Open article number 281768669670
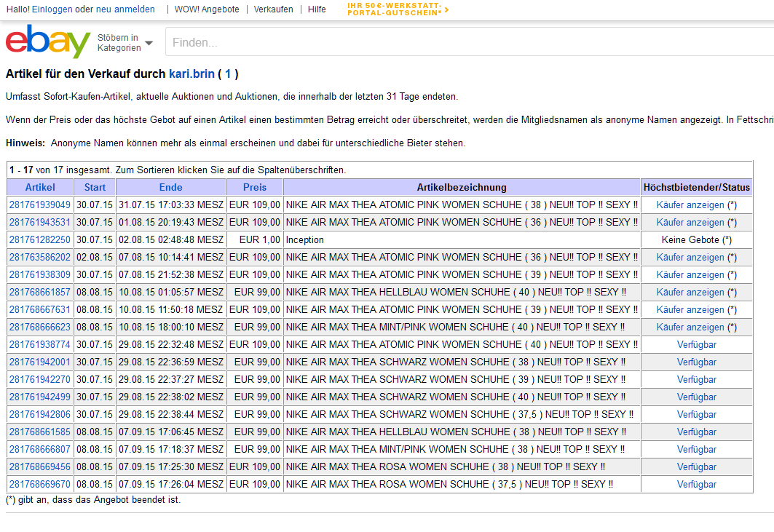Screen dimensions: 774x532 point(40,484)
